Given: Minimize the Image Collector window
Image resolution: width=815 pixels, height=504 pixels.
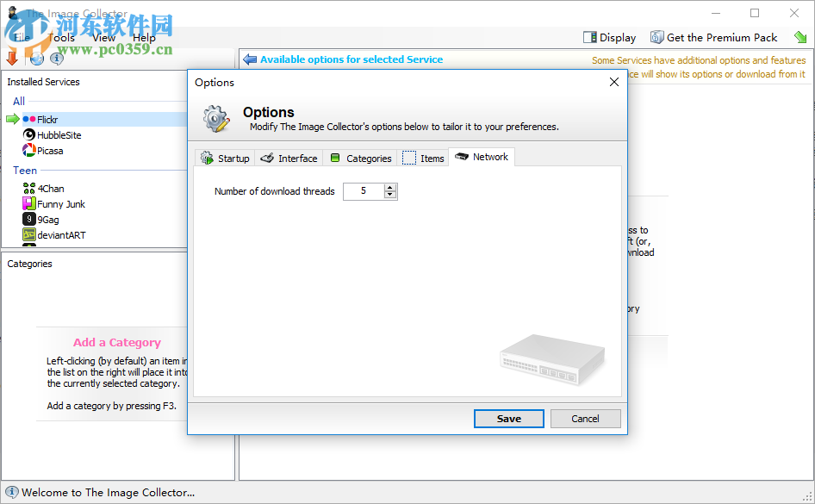Looking at the screenshot, I should (716, 13).
